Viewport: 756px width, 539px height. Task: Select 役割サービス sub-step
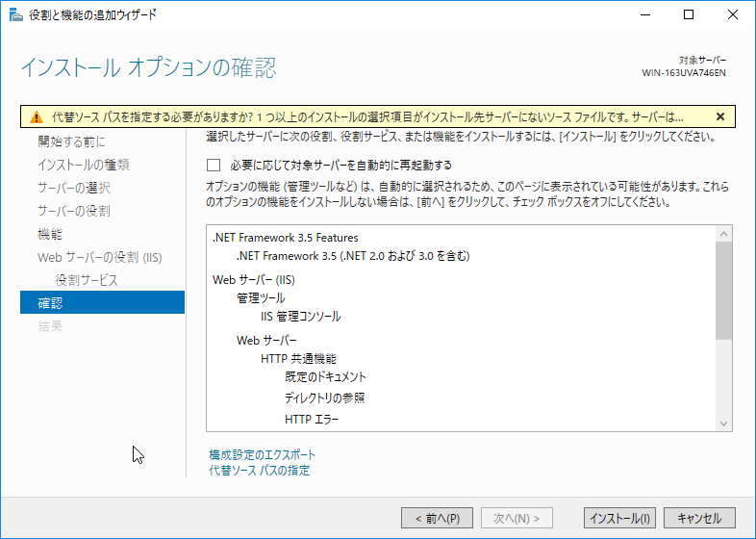(87, 280)
